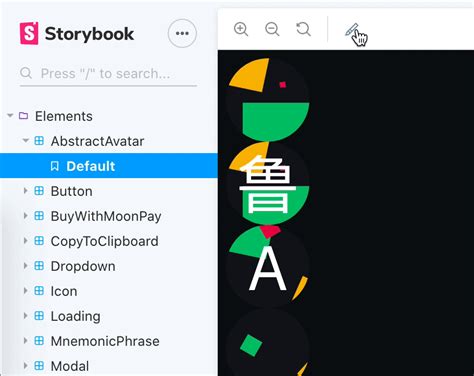Select the Loading component entry
474x376 pixels.
(x=75, y=316)
